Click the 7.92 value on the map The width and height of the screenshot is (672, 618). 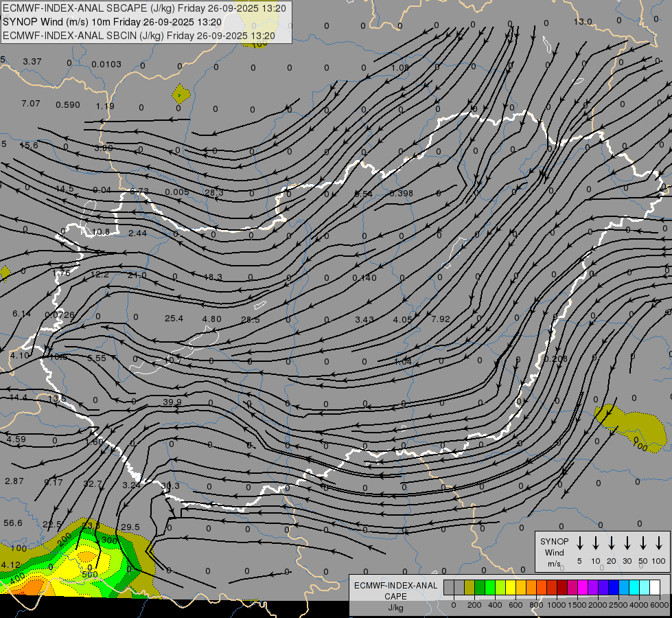441,319
